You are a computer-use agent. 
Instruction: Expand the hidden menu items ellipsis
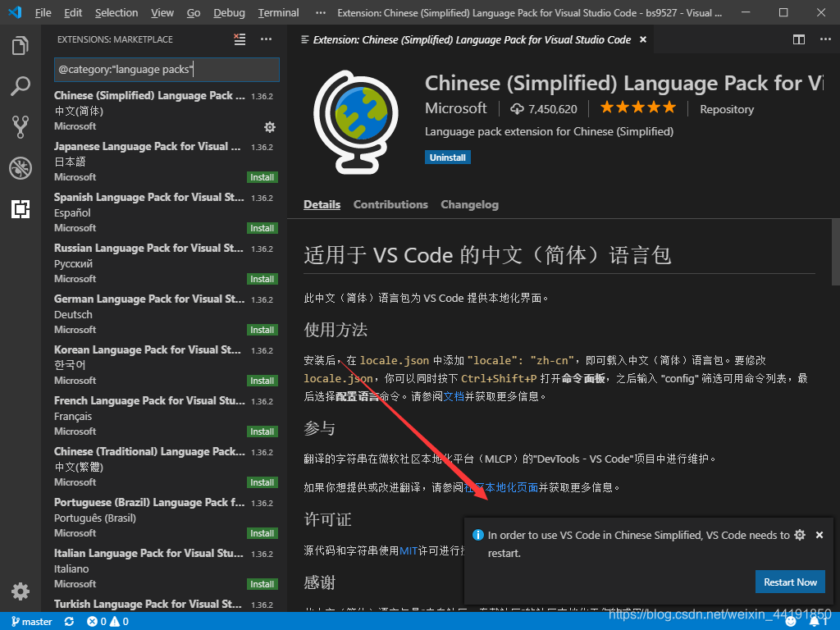pos(321,12)
